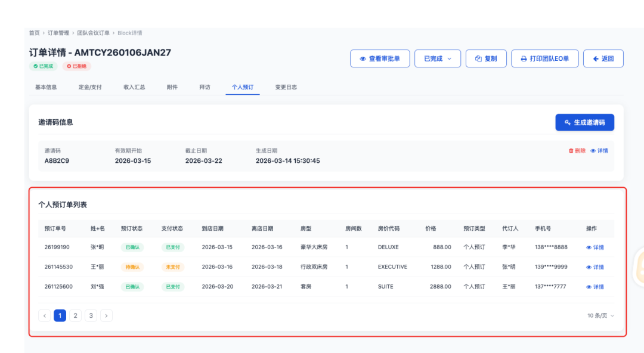This screenshot has height=353, width=644.
Task: Click guest name 刘*强
Action: 97,286
